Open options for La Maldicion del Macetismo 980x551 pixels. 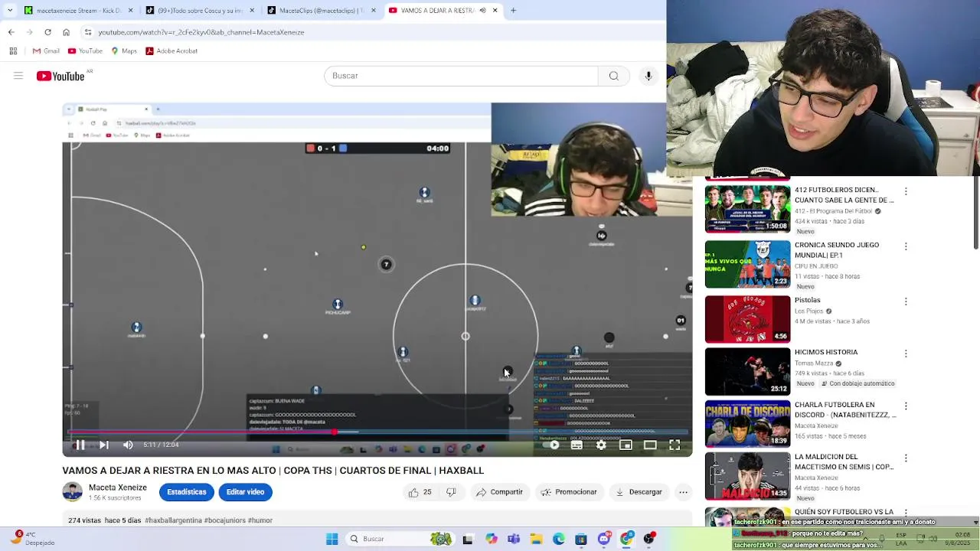906,458
